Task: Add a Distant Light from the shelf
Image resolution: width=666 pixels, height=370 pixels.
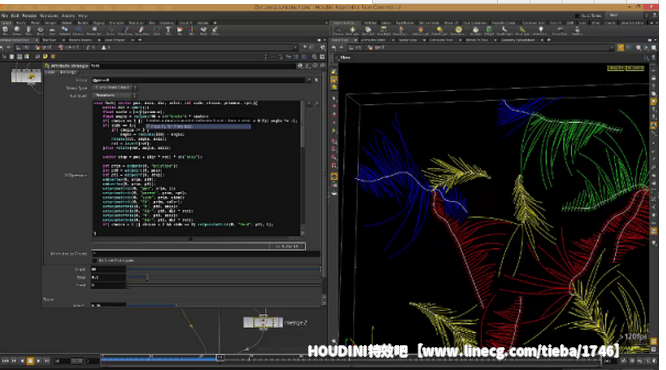Action: [x=440, y=31]
